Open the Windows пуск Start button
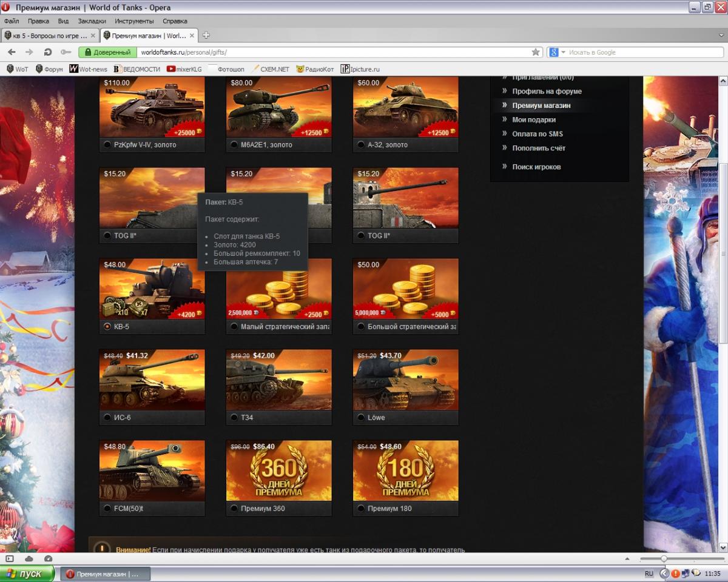 [27, 574]
